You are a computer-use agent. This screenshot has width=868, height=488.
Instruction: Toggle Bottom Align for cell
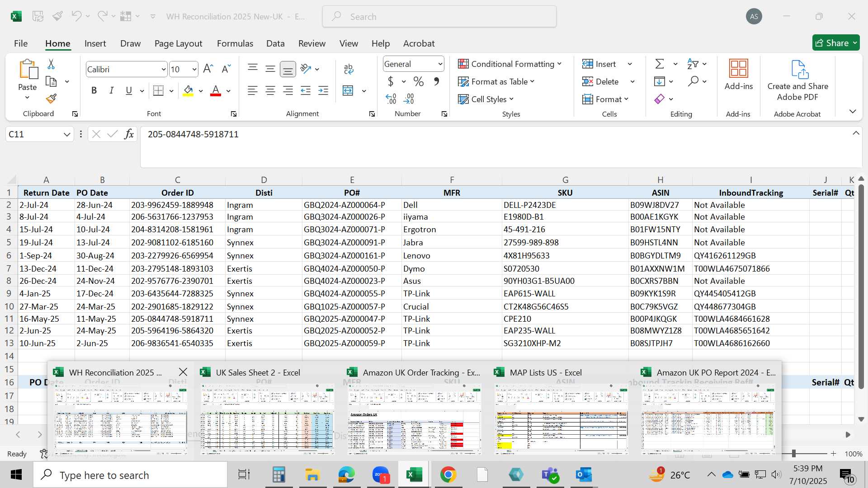[x=288, y=69]
